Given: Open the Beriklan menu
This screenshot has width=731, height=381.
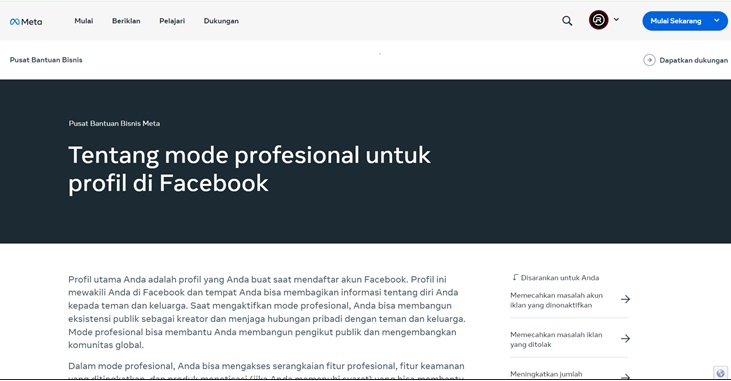Looking at the screenshot, I should pyautogui.click(x=126, y=21).
